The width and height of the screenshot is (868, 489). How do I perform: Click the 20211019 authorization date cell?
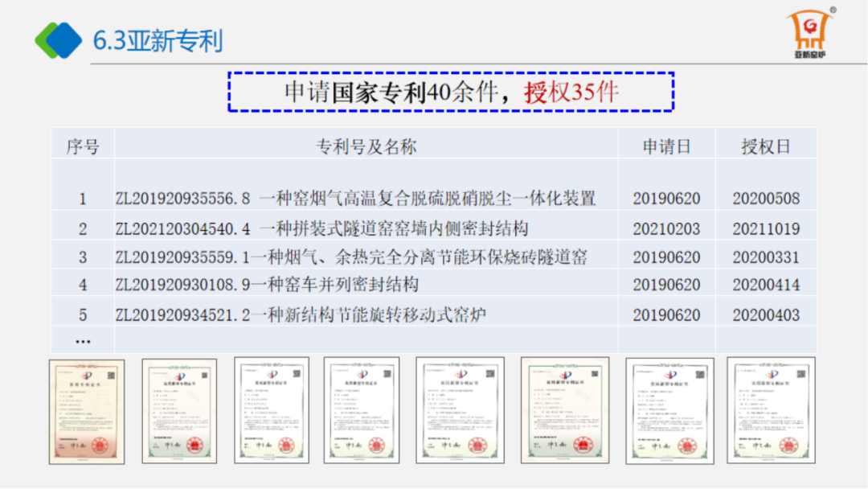[x=765, y=228]
